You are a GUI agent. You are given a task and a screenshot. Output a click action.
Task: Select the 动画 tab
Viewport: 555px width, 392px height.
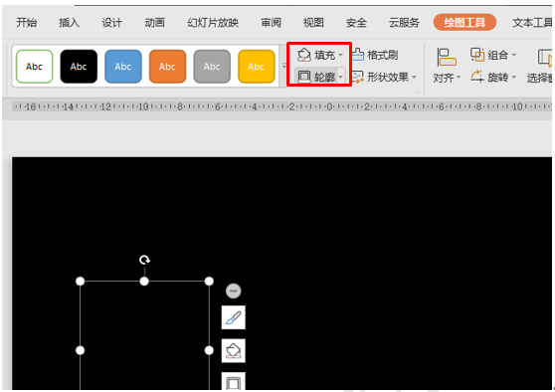[155, 23]
